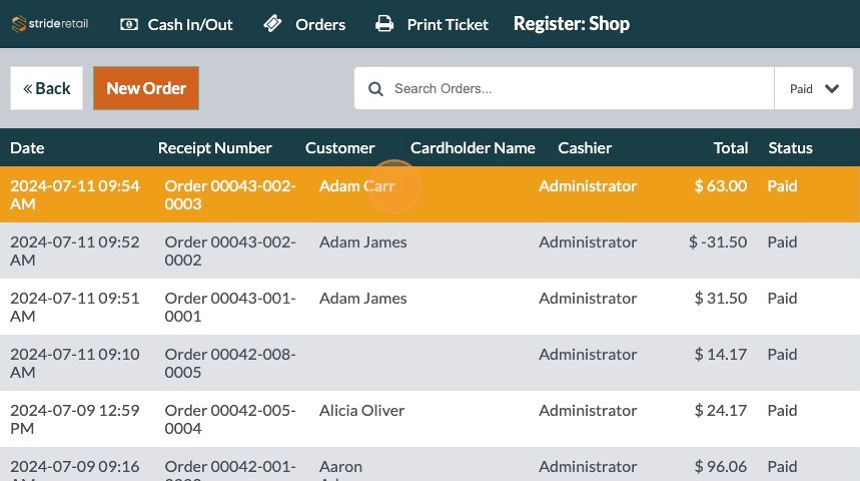Select order 00043-002-0002 for Adam James
Screen dimensions: 860x481
click(x=430, y=251)
